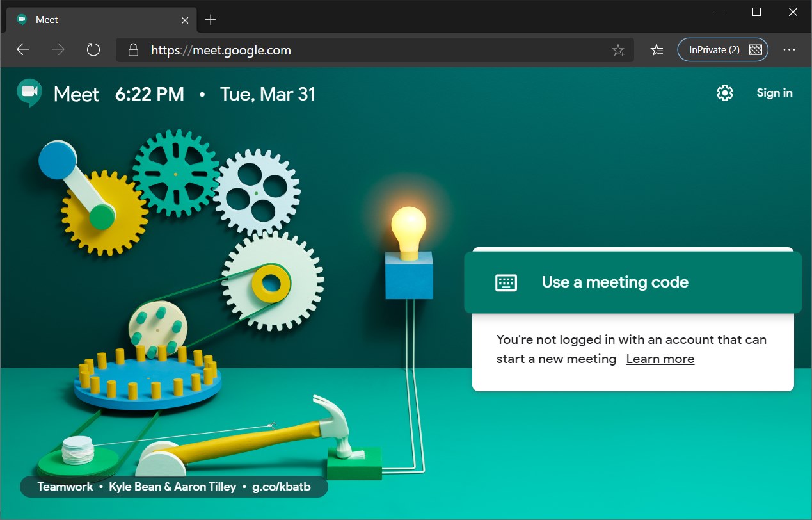This screenshot has width=812, height=520.
Task: Open Meet settings gear
Action: (724, 93)
